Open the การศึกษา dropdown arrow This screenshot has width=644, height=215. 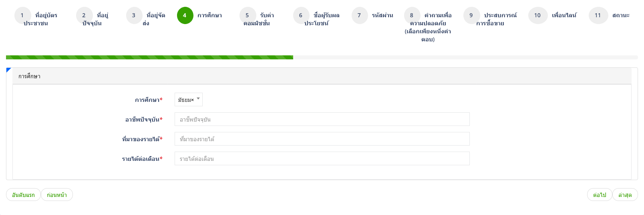198,99
